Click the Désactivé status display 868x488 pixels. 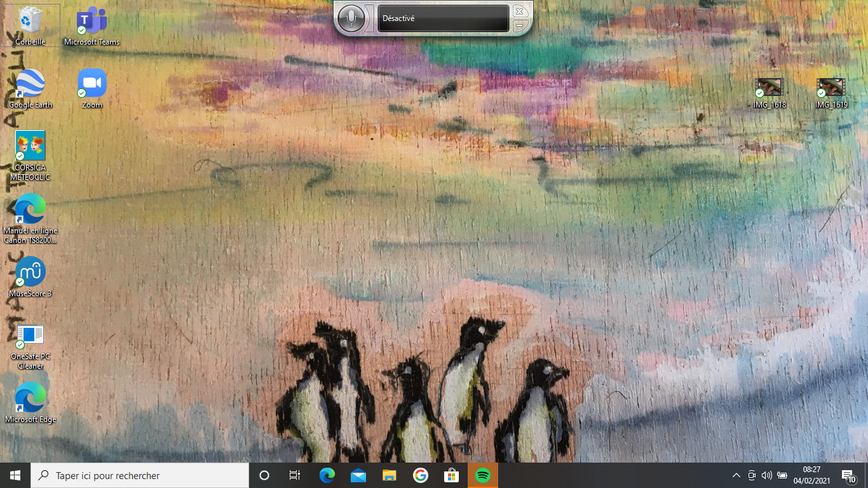pyautogui.click(x=444, y=18)
